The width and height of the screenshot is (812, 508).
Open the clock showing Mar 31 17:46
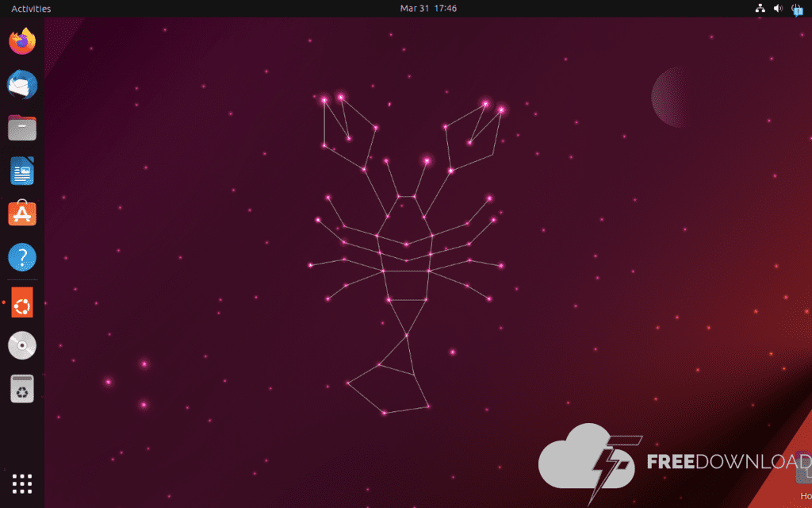428,9
